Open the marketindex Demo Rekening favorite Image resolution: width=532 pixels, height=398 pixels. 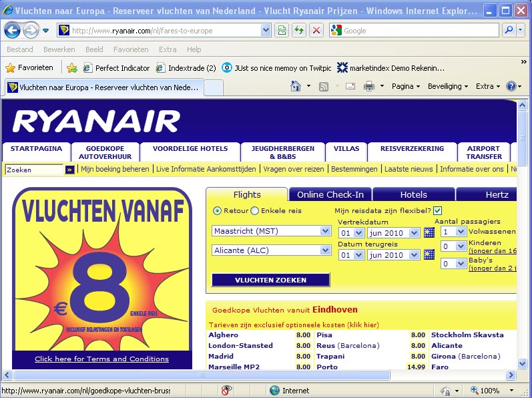click(390, 68)
